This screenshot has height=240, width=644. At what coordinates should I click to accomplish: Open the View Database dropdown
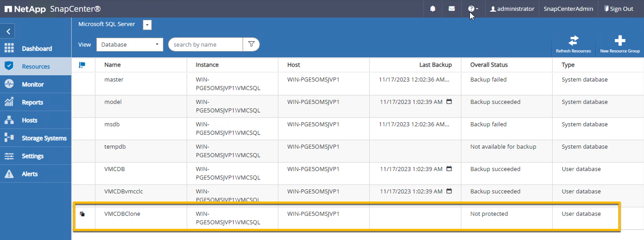tap(130, 45)
